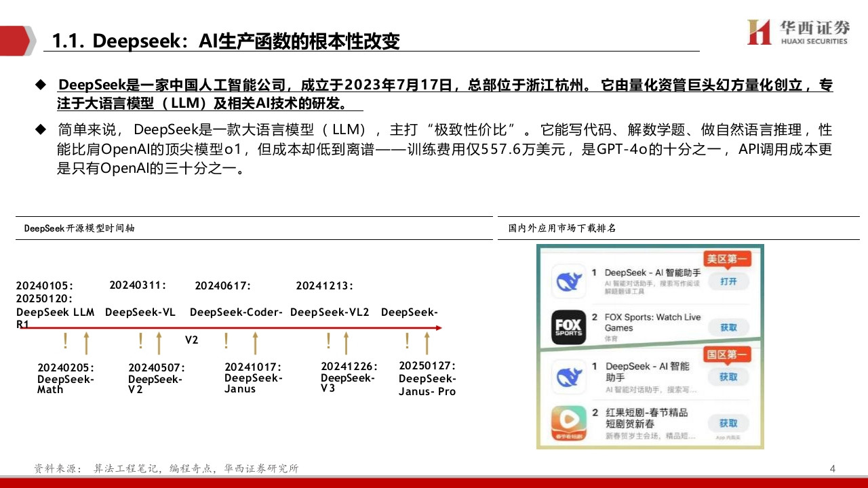Click the 20250120: date label
This screenshot has width=868, height=488.
(x=44, y=299)
